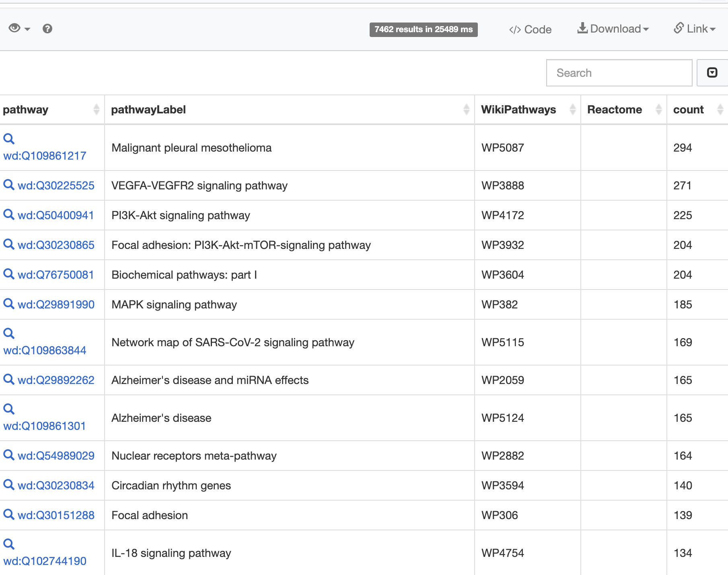The width and height of the screenshot is (728, 575).
Task: Open explorer magnifier for MAPK signaling pathway
Action: point(9,304)
